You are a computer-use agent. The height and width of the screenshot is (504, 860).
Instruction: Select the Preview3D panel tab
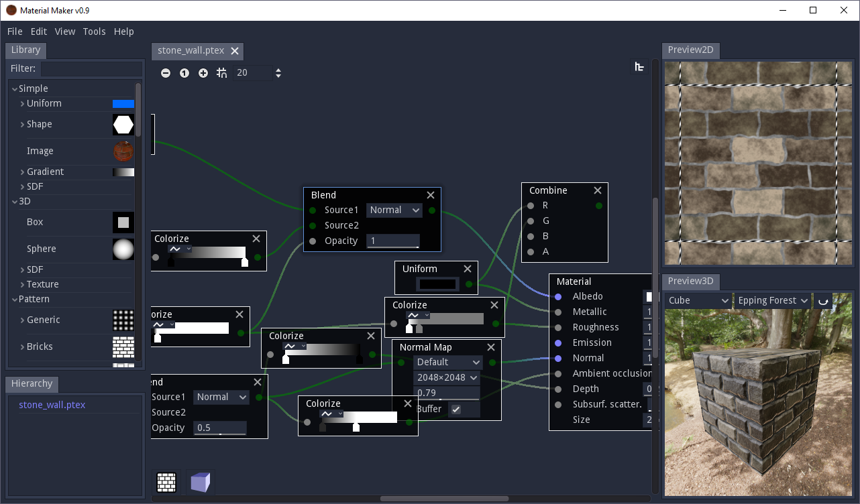(x=691, y=281)
